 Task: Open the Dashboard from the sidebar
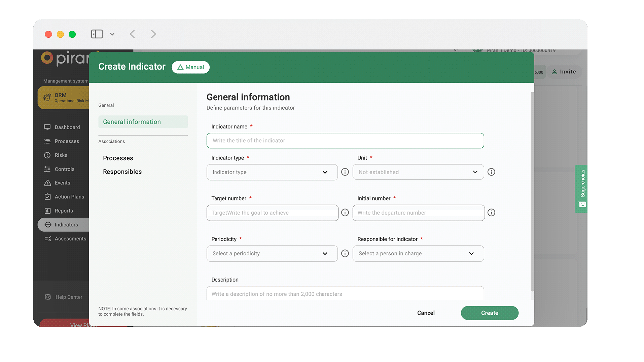48,127
